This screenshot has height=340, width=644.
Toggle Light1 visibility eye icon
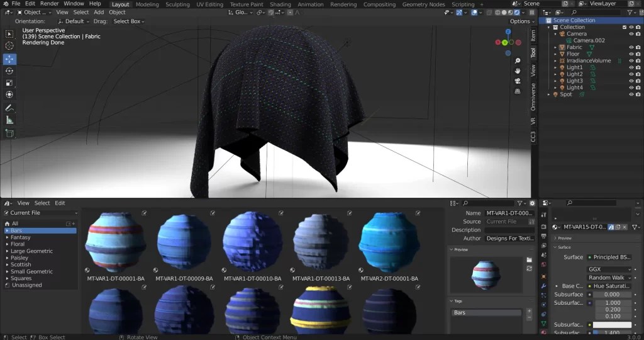(x=631, y=67)
